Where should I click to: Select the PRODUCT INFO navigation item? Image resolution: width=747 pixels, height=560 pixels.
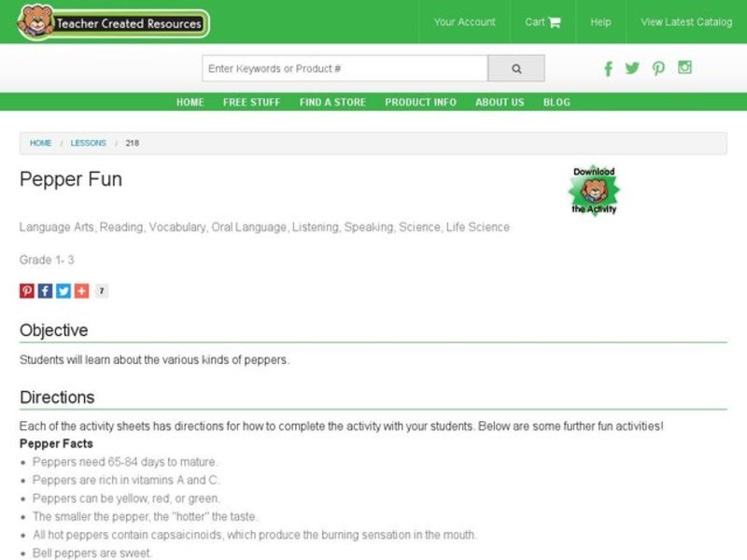pos(419,103)
